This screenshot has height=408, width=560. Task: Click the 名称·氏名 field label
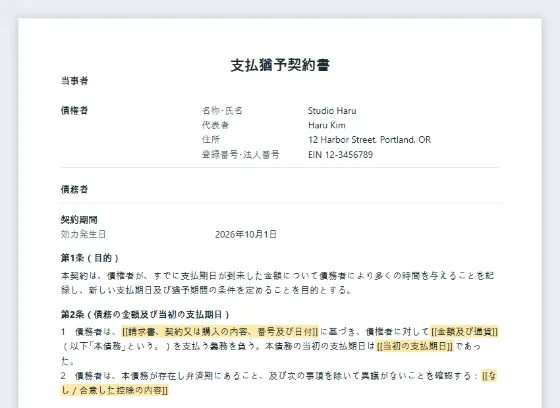[222, 110]
